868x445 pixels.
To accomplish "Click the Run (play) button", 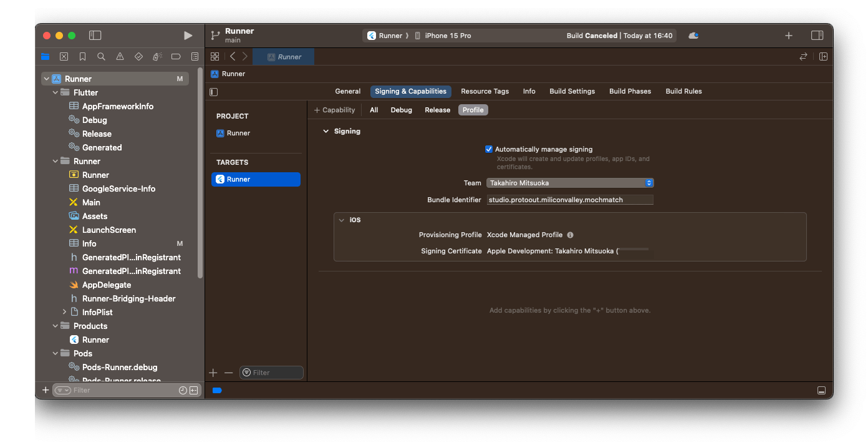I will click(x=188, y=36).
